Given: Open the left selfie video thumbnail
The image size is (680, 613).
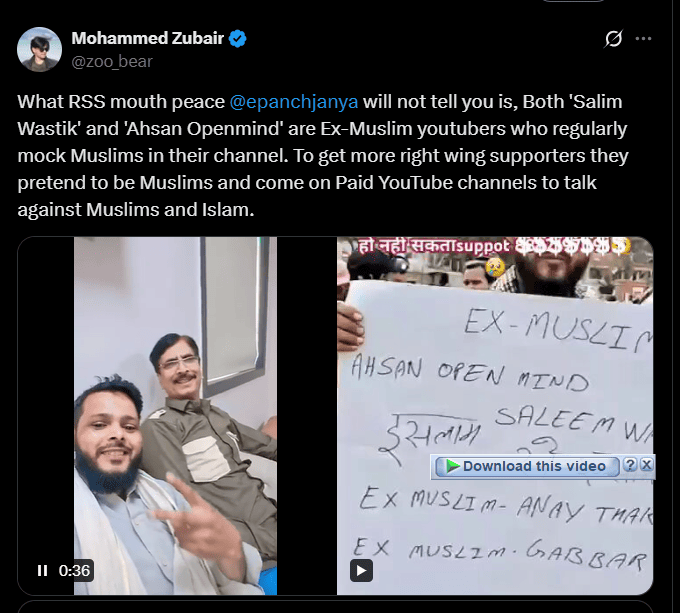Looking at the screenshot, I should pyautogui.click(x=175, y=416).
